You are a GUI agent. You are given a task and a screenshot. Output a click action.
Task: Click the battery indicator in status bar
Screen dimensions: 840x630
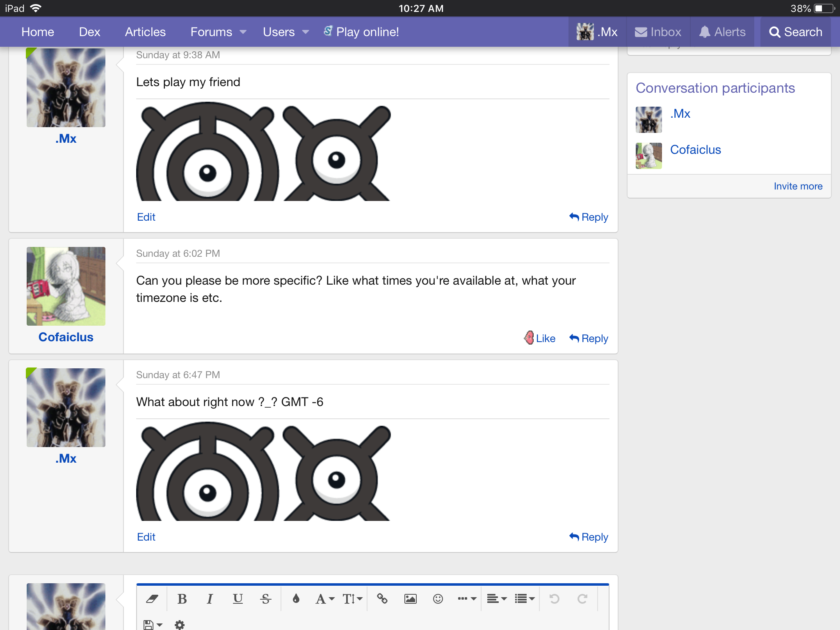824,8
